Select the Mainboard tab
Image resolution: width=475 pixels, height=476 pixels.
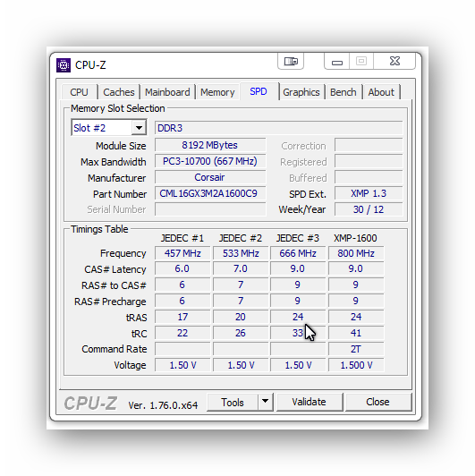(167, 92)
